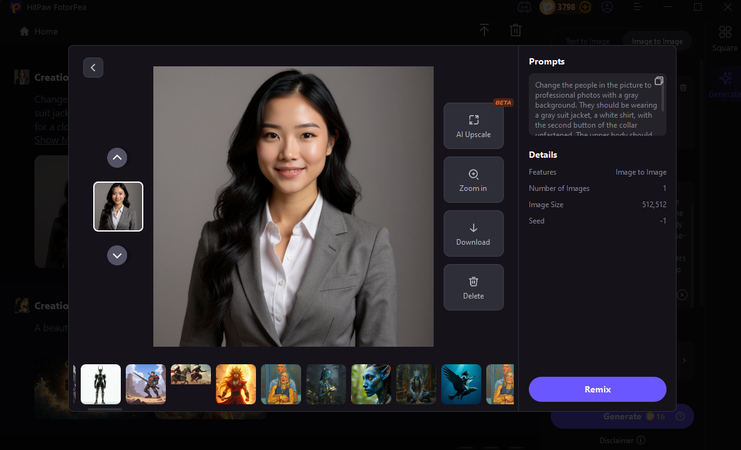Delete the current generated image
Screen dimensions: 741x450
(x=473, y=287)
